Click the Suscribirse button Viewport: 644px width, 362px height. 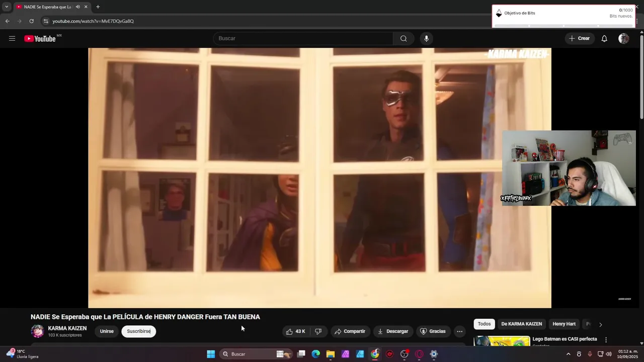point(139,331)
